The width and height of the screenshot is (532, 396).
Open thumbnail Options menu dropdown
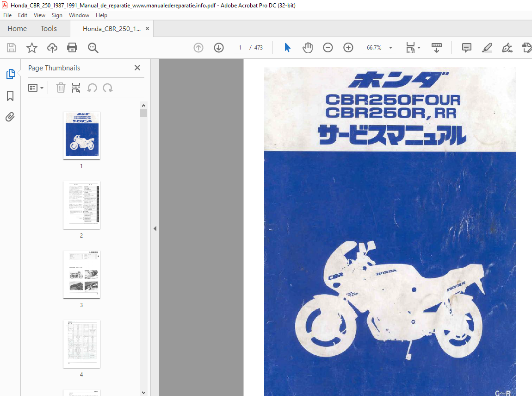click(x=36, y=88)
